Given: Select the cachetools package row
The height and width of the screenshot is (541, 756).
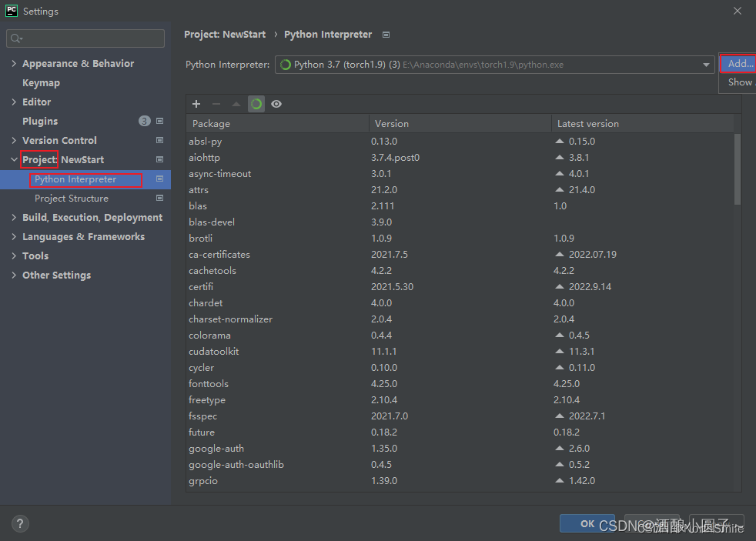Looking at the screenshot, I should pos(460,271).
